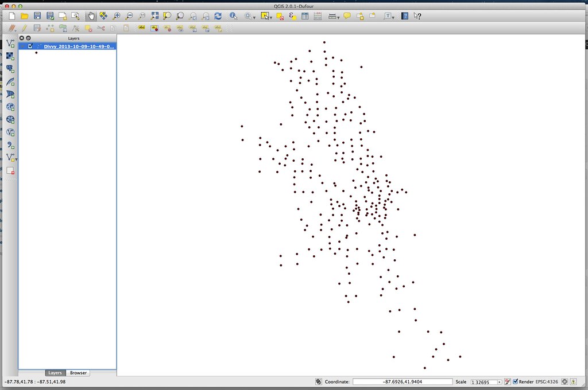Toggle the Render checkbox
The width and height of the screenshot is (588, 390).
coord(515,381)
